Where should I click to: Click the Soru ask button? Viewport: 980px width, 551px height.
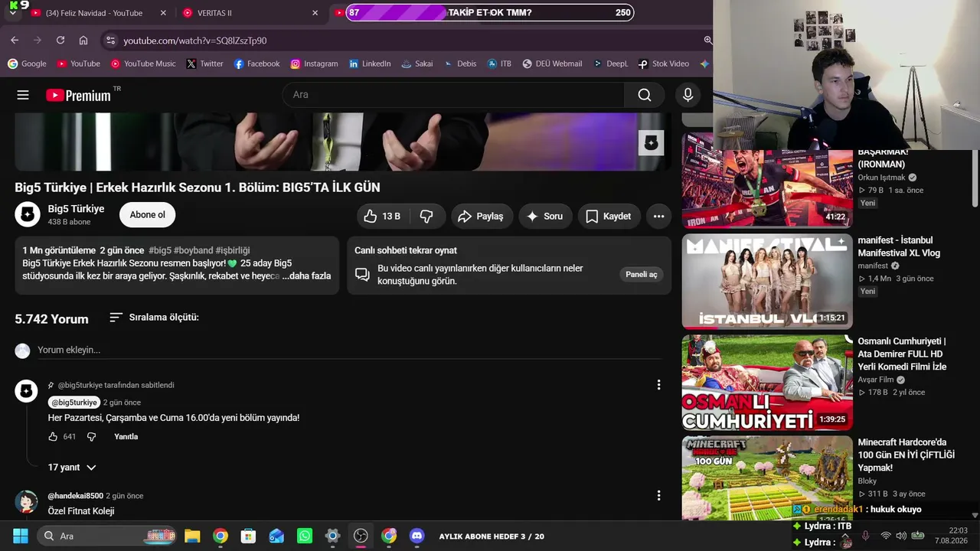(x=544, y=217)
